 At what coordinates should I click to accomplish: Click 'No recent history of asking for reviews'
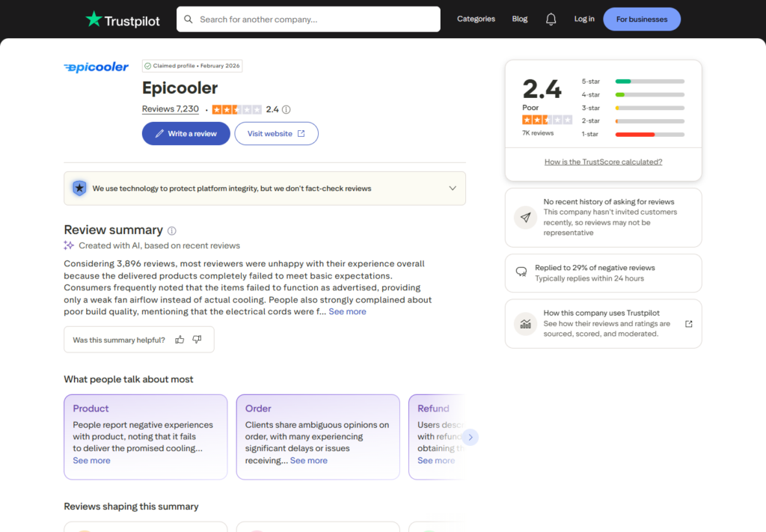pyautogui.click(x=609, y=202)
